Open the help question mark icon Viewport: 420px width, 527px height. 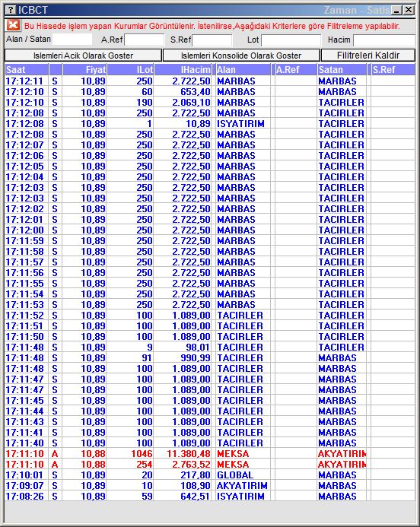[x=11, y=10]
